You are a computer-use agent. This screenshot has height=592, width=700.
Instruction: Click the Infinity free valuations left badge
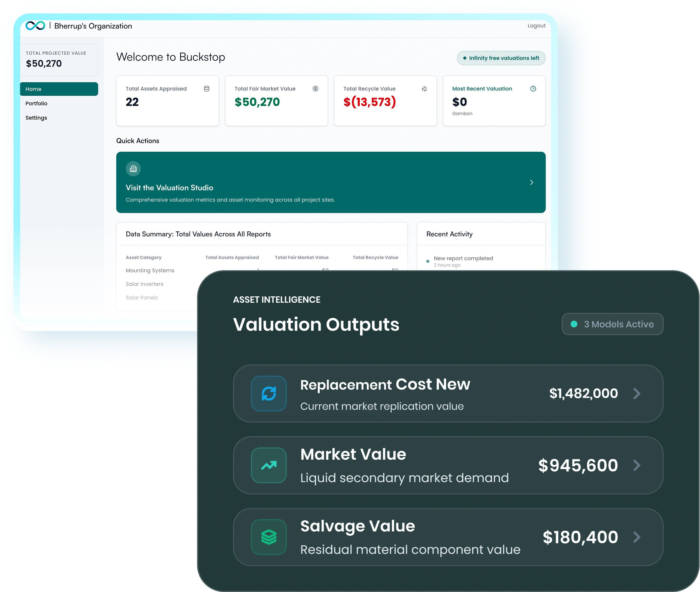501,58
